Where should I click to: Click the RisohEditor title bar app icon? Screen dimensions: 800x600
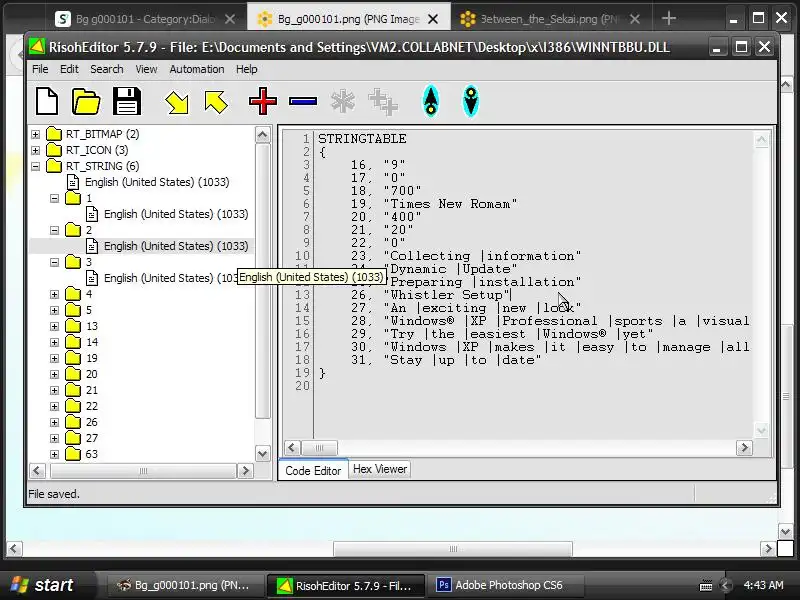[37, 47]
